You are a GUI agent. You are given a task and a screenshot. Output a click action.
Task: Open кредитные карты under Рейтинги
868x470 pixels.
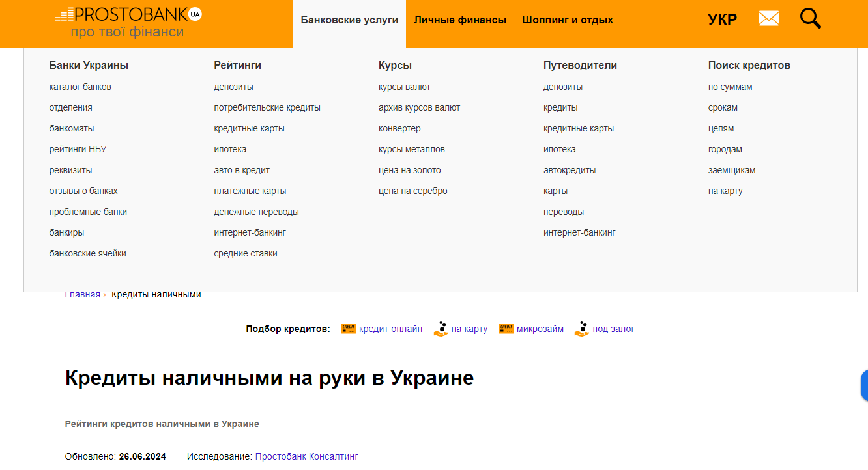pyautogui.click(x=250, y=128)
